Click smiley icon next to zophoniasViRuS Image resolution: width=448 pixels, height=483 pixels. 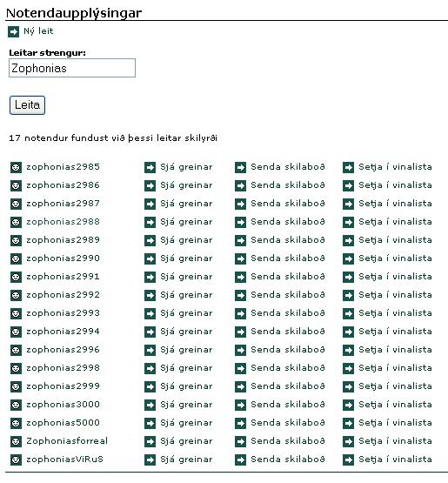(x=16, y=460)
